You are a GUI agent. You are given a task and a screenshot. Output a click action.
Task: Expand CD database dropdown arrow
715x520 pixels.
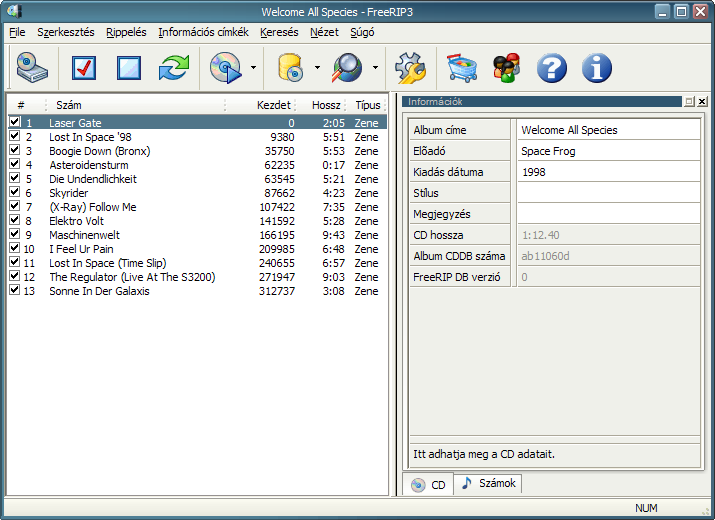[317, 68]
